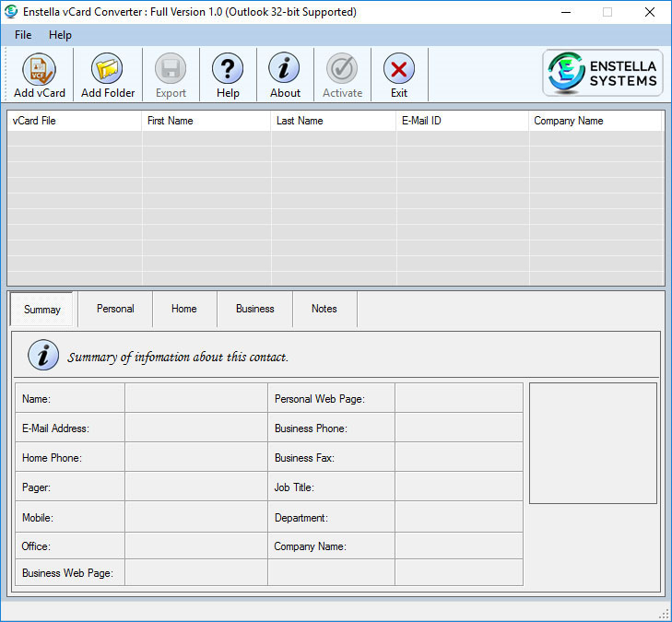Click the empty contact photo box
Screen dimensions: 672x622
(593, 443)
